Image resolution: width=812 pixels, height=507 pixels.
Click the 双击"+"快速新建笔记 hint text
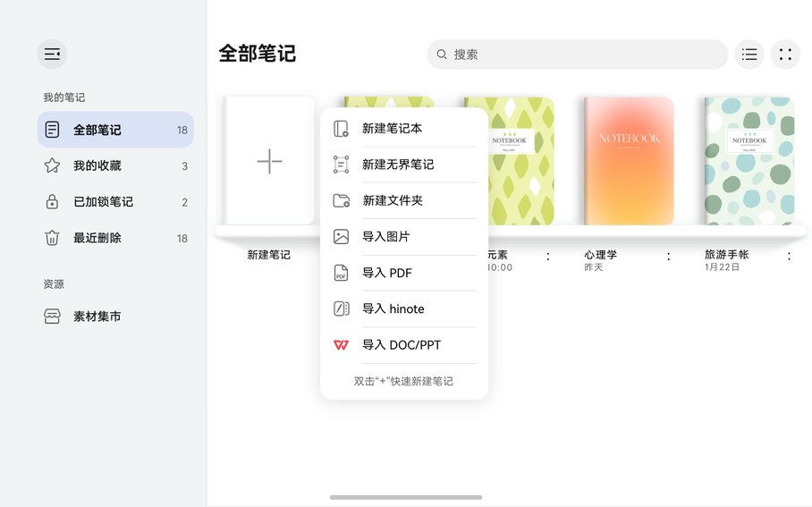pos(403,381)
